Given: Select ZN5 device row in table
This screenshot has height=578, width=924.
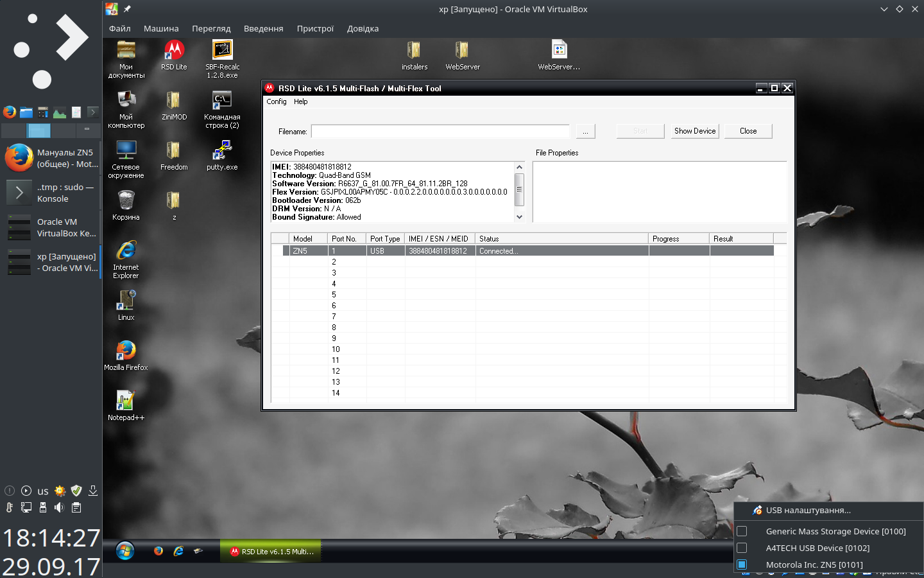Looking at the screenshot, I should point(528,251).
